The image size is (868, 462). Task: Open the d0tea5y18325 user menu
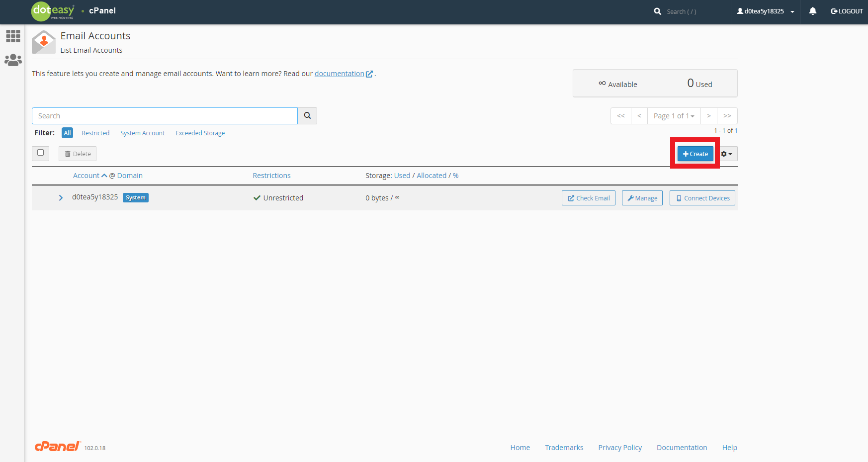766,11
